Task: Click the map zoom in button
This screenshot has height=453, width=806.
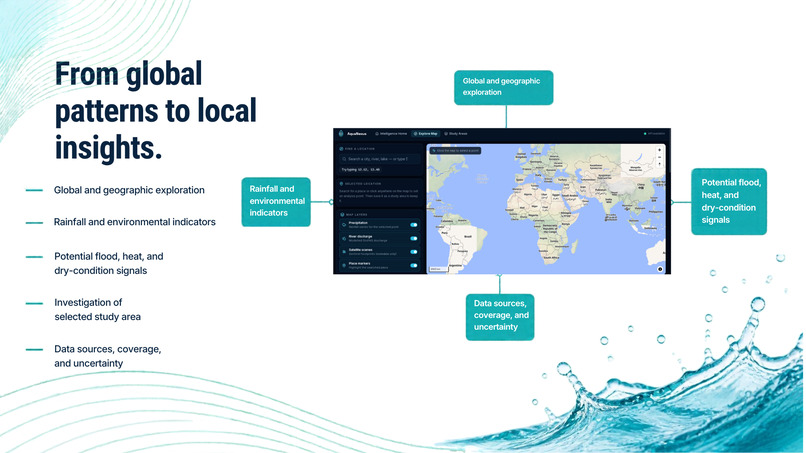Action: point(660,150)
